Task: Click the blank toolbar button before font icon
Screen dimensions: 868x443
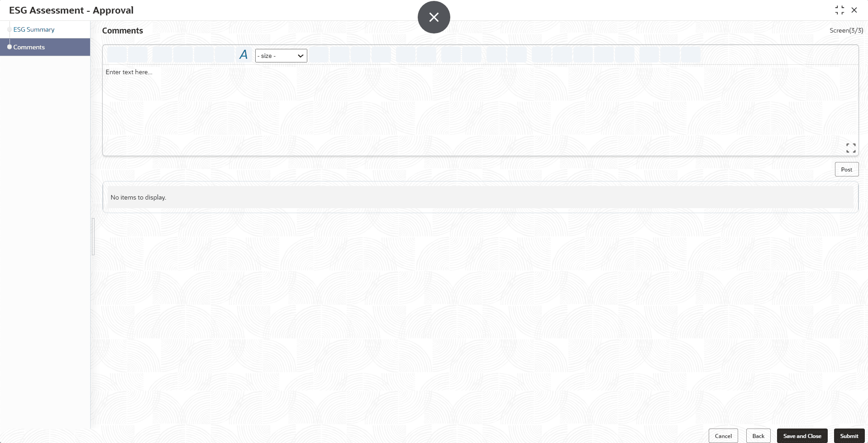Action: tap(224, 55)
